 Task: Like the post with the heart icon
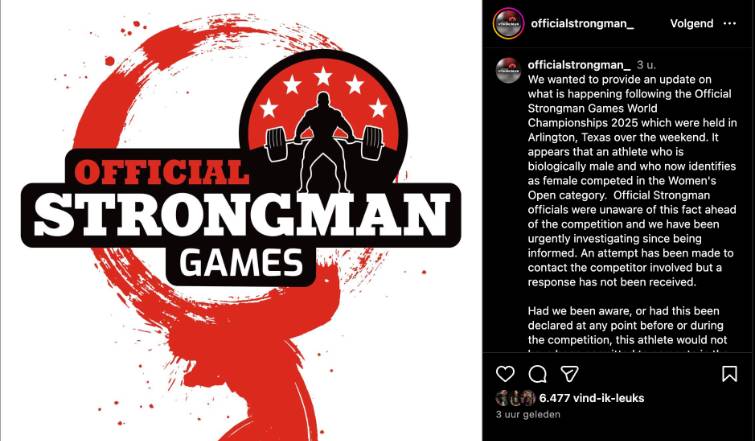point(505,374)
